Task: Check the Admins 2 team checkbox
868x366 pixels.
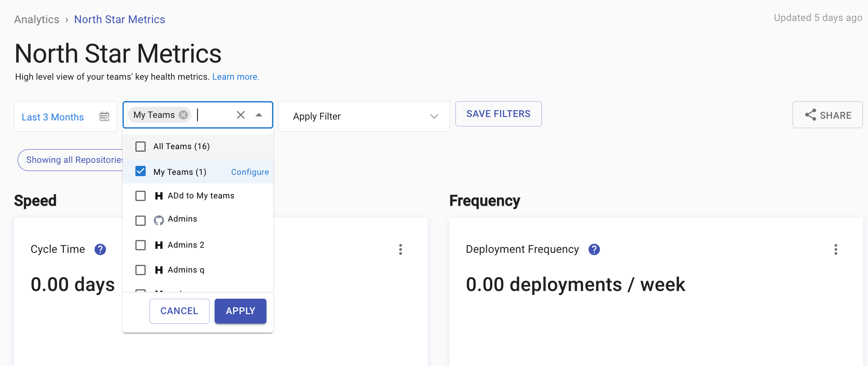Action: pyautogui.click(x=141, y=245)
